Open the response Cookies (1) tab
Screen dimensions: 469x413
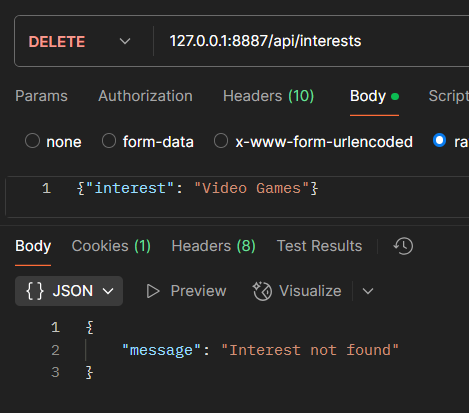click(x=111, y=246)
